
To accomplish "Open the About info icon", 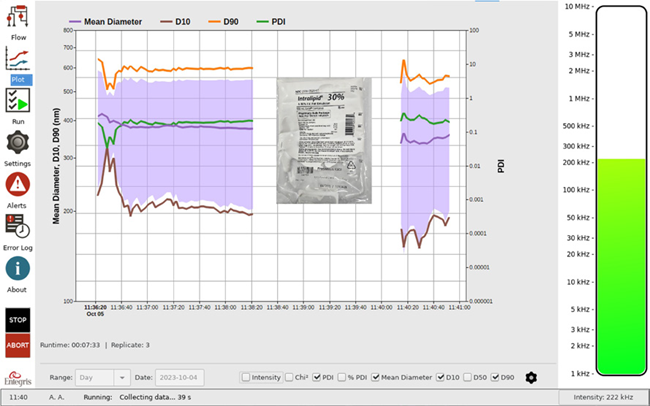I will click(18, 268).
